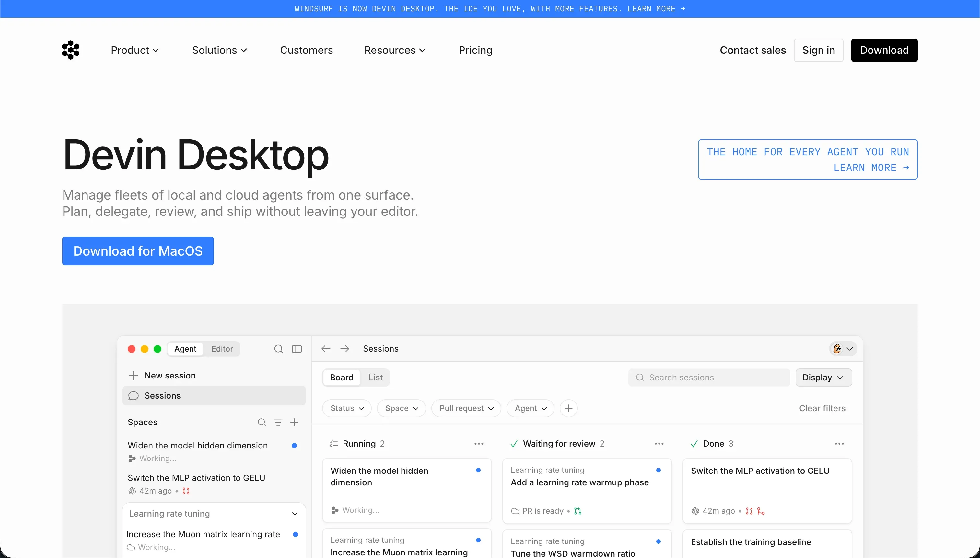Image resolution: width=980 pixels, height=558 pixels.
Task: Open the Resources dropdown menu
Action: (395, 50)
